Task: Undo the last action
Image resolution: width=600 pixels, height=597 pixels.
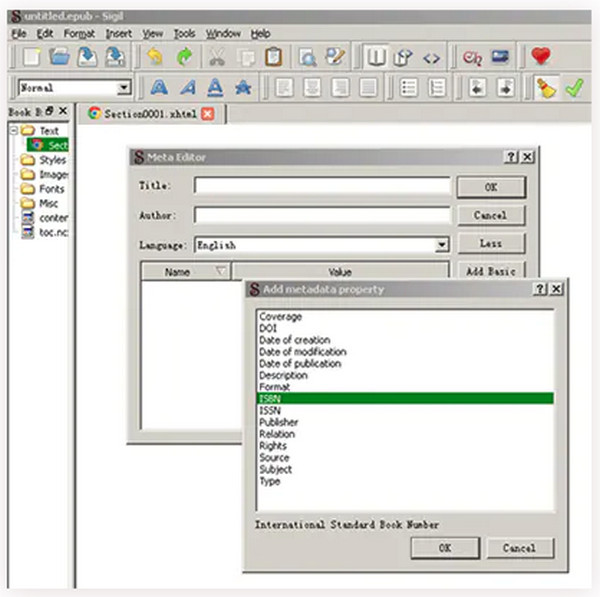Action: [155, 57]
